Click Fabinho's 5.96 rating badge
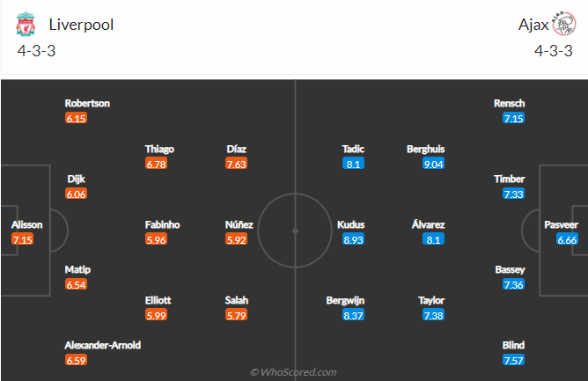The image size is (588, 381). [157, 239]
